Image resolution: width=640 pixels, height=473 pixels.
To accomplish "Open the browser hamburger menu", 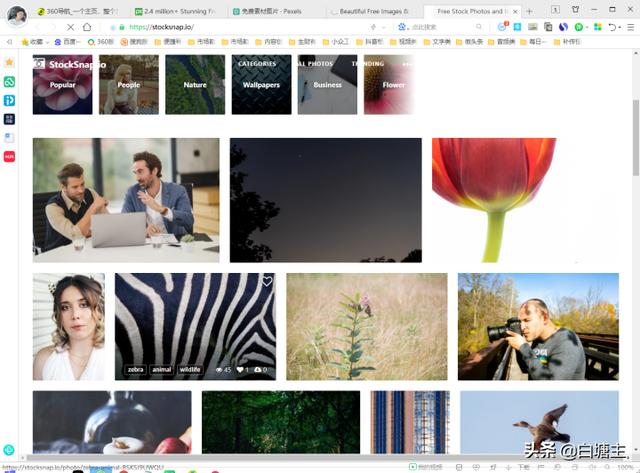I will coord(631,27).
